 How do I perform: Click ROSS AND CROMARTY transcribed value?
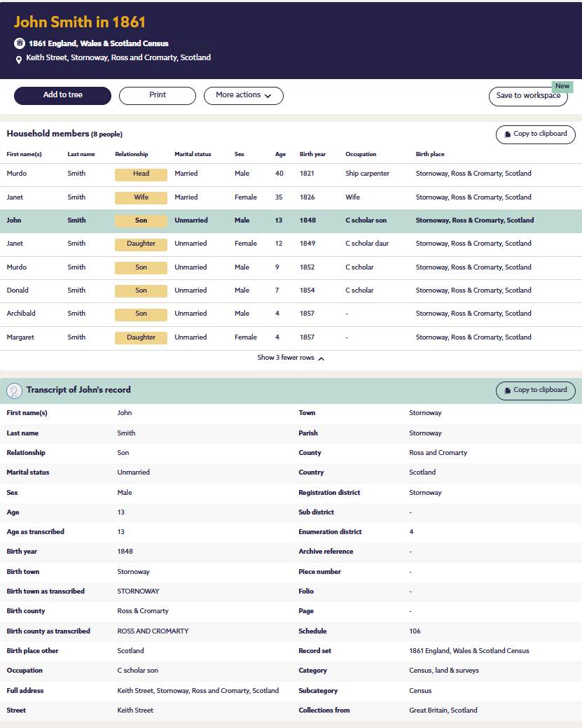click(153, 631)
